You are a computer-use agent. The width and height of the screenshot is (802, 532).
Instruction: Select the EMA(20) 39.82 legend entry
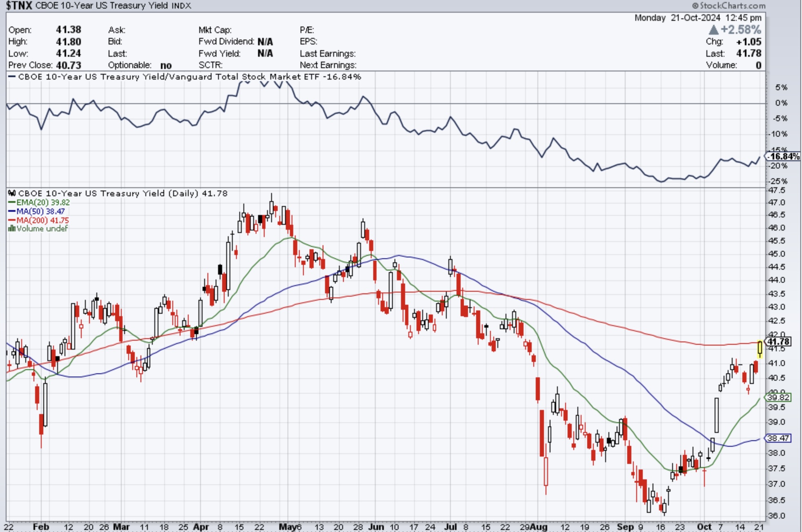pyautogui.click(x=43, y=202)
